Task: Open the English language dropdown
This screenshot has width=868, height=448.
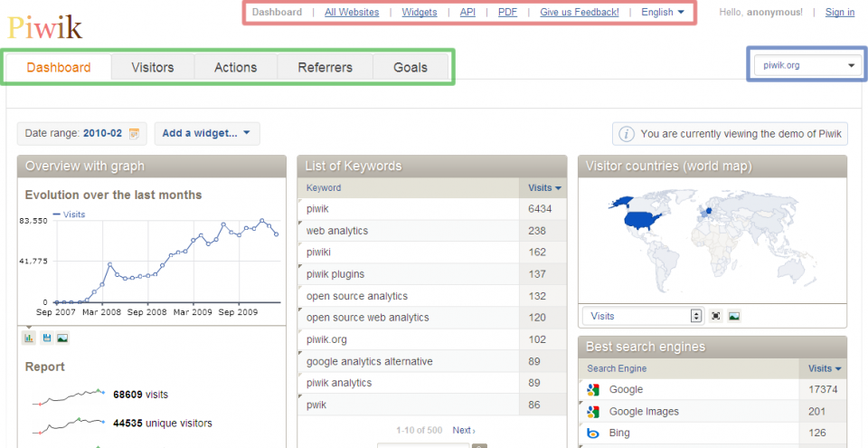Action: tap(663, 12)
